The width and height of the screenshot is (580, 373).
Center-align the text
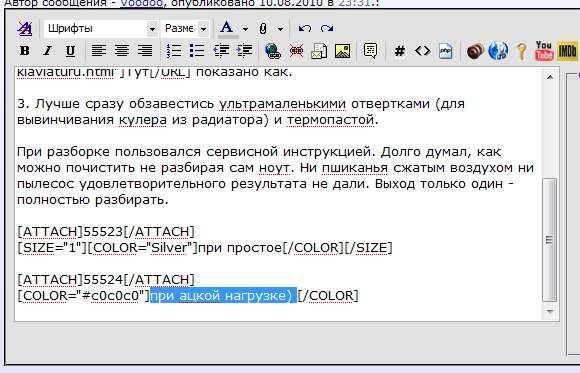coord(122,51)
